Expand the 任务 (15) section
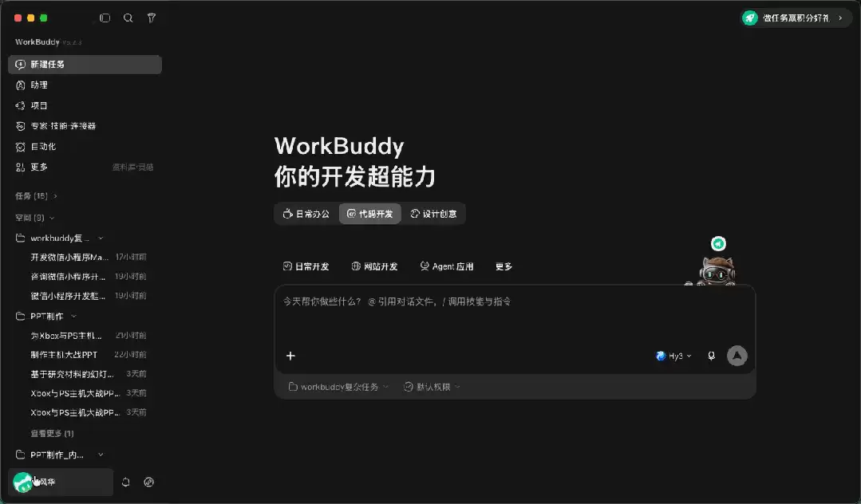The image size is (861, 504). coord(36,196)
